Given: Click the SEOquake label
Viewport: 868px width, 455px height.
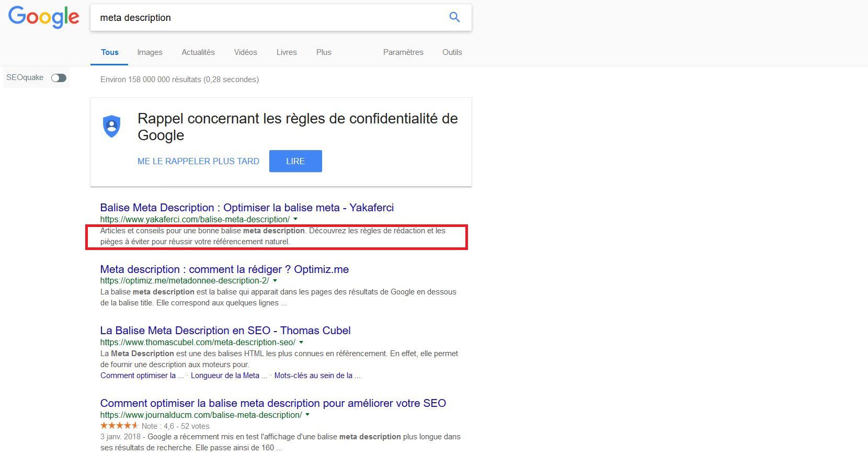Looking at the screenshot, I should [x=25, y=77].
